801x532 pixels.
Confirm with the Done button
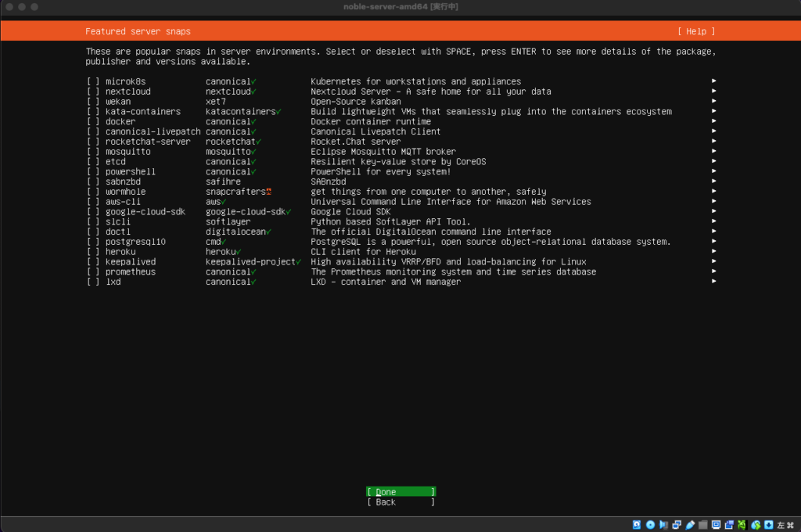401,491
